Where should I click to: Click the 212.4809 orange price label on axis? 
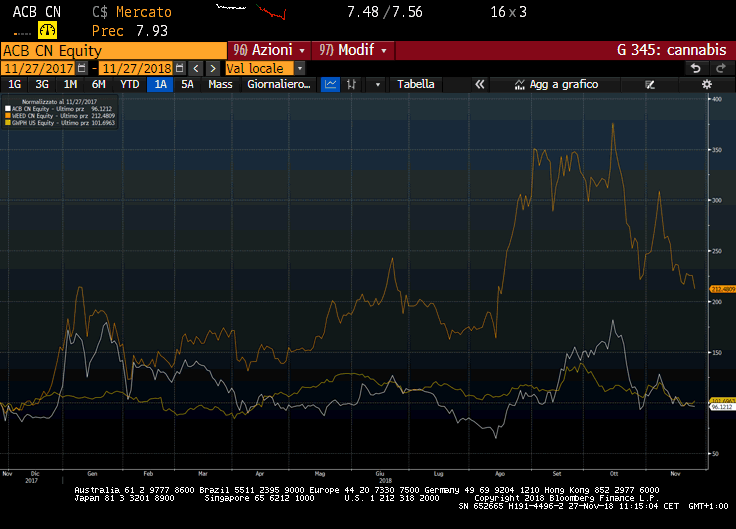pyautogui.click(x=723, y=289)
